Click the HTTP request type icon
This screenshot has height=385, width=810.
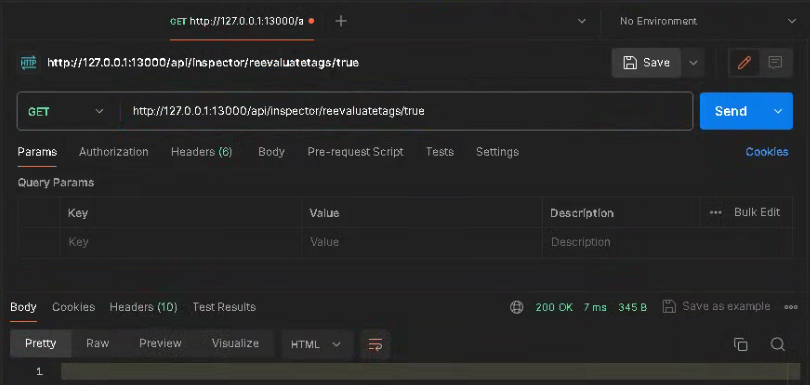click(x=28, y=63)
